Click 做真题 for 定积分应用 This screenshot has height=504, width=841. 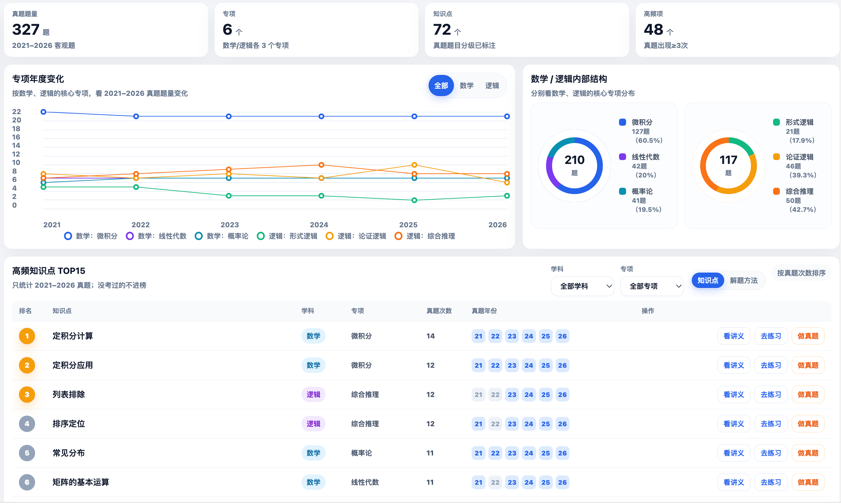point(808,365)
